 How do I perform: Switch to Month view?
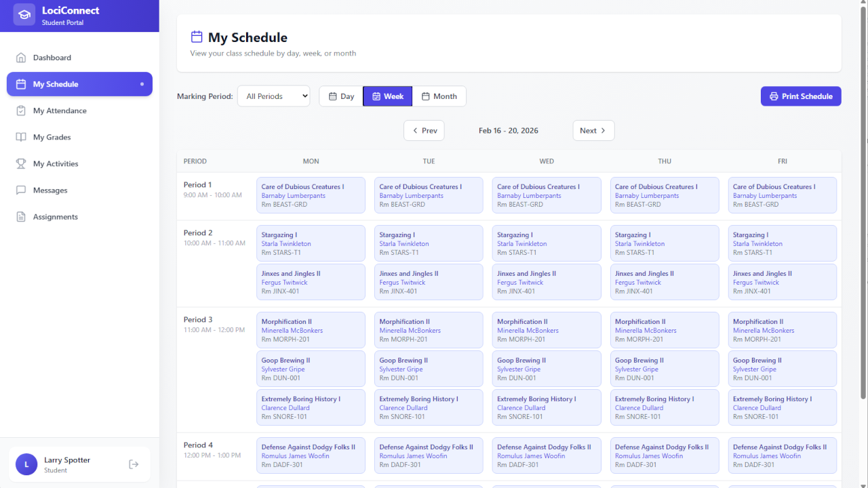click(439, 96)
